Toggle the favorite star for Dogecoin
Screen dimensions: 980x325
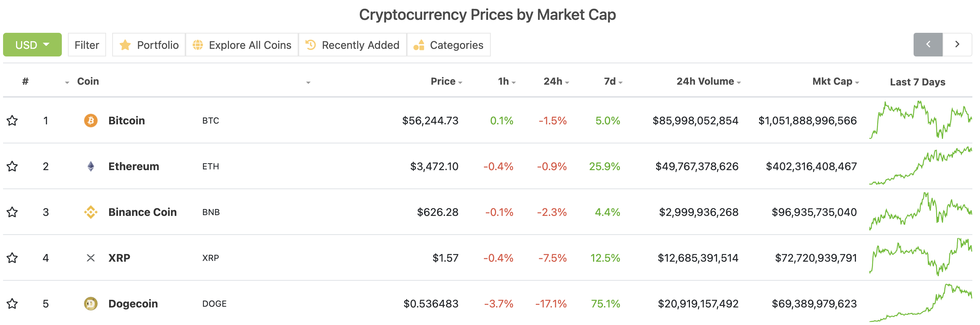pyautogui.click(x=12, y=304)
